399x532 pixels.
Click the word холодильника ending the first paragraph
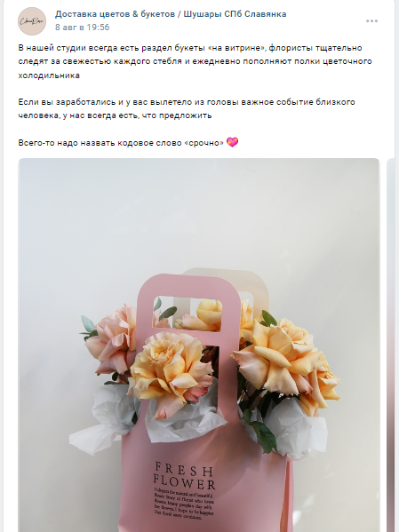[49, 75]
